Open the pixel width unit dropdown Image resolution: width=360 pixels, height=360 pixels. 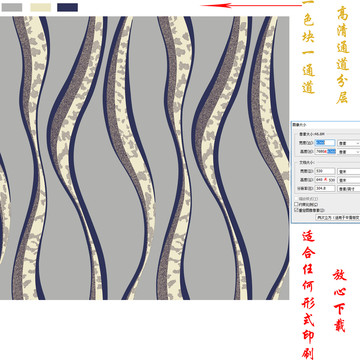[x=349, y=143]
